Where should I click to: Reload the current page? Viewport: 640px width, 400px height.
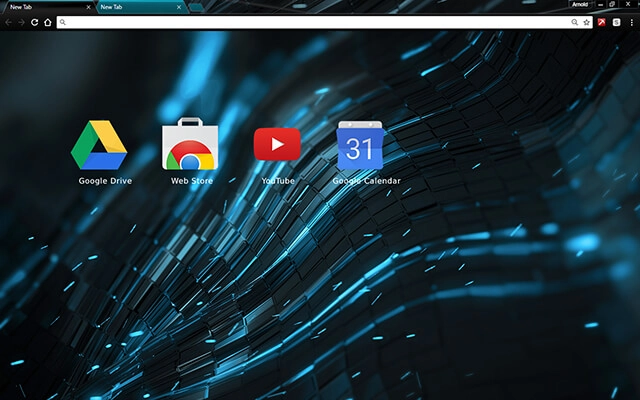click(x=35, y=22)
